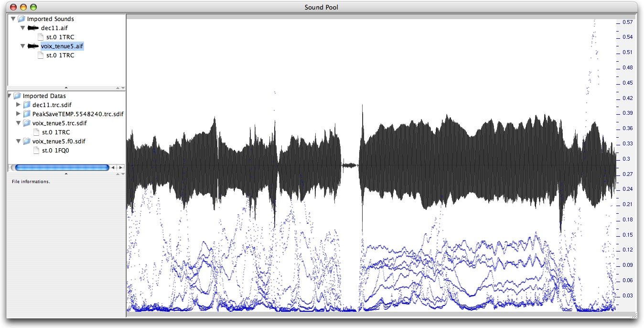644x328 pixels.
Task: Click the Imported Sounds folder icon
Action: (x=21, y=19)
